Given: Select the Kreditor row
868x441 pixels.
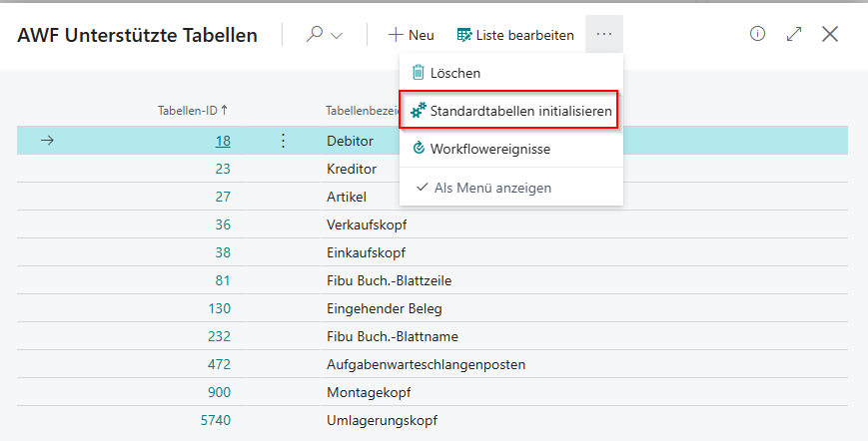Looking at the screenshot, I should point(352,169).
